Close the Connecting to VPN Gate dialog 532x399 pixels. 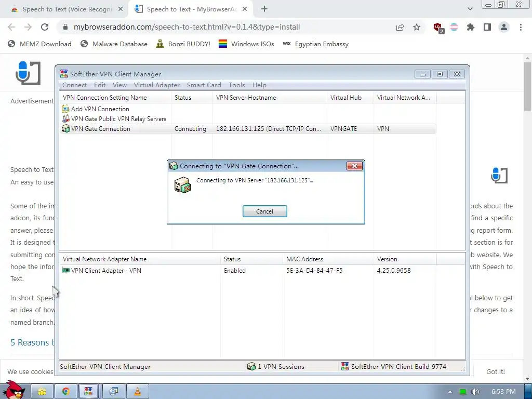click(354, 166)
